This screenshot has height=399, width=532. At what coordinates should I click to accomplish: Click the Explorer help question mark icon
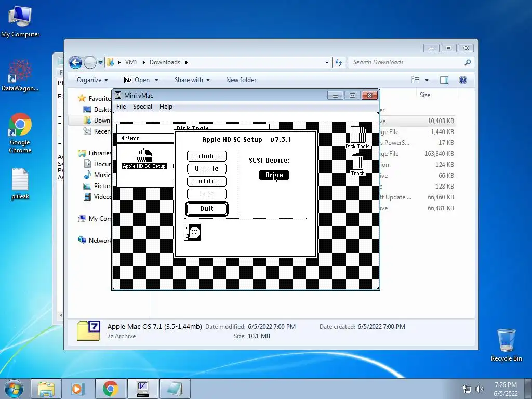coord(463,80)
